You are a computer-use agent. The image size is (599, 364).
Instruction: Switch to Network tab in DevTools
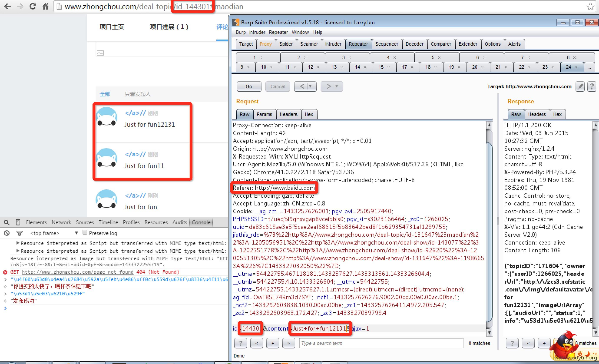[61, 222]
